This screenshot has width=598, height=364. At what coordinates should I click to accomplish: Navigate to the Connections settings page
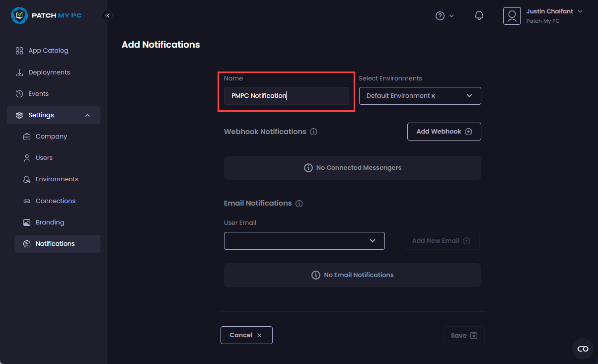coord(55,201)
